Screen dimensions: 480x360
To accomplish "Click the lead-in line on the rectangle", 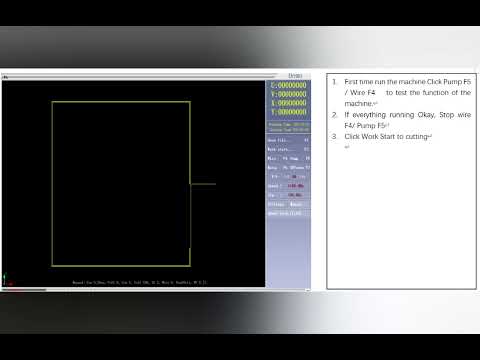I will coord(203,184).
